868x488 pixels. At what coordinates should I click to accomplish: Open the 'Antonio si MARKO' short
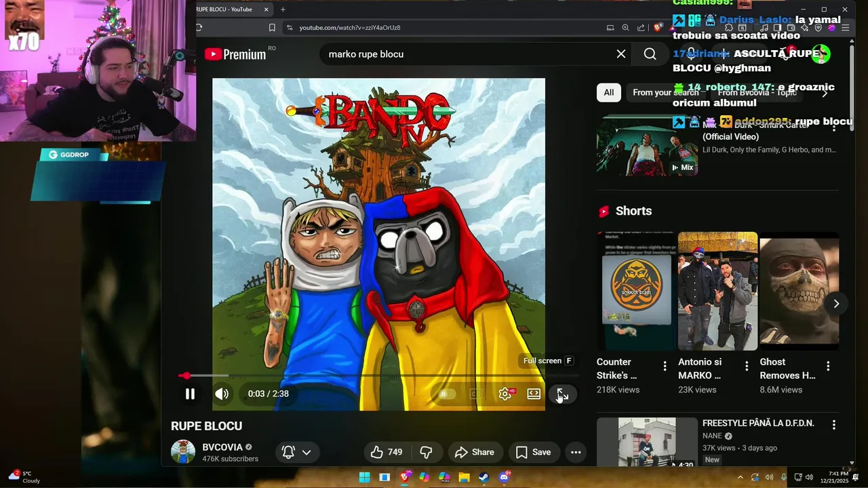click(x=717, y=291)
